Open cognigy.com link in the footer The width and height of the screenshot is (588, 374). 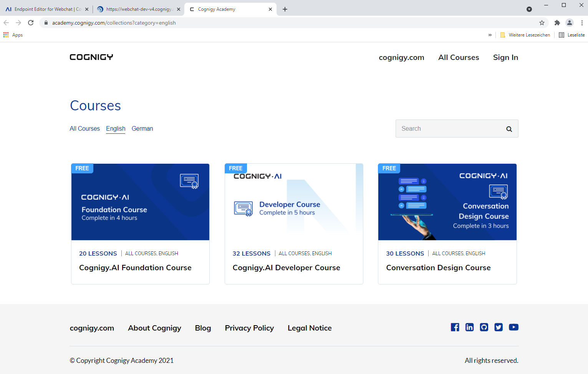tap(92, 328)
